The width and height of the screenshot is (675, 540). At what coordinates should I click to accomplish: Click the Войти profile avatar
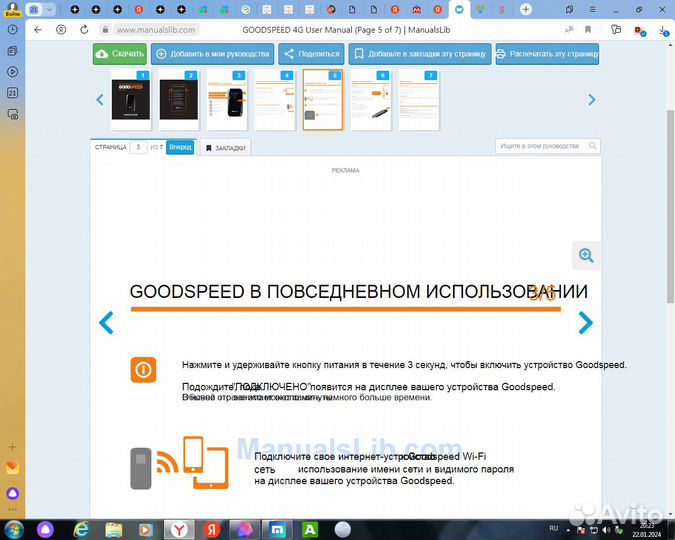(x=12, y=9)
